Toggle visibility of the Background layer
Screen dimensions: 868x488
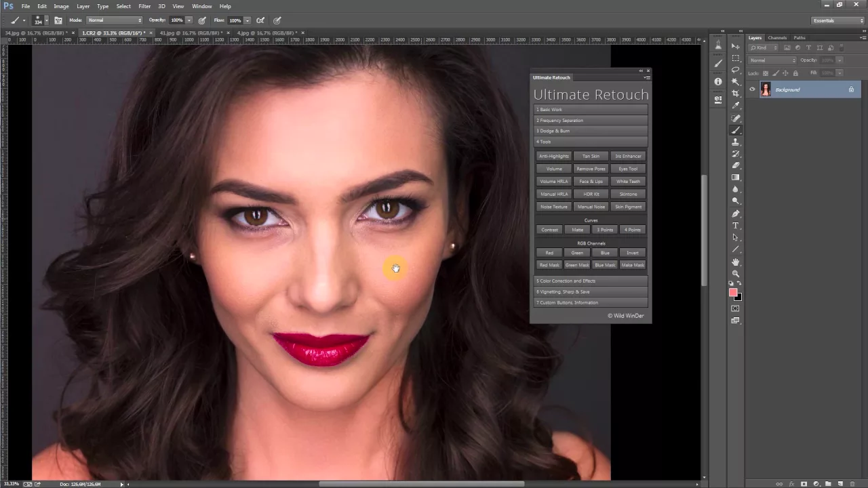pyautogui.click(x=752, y=89)
